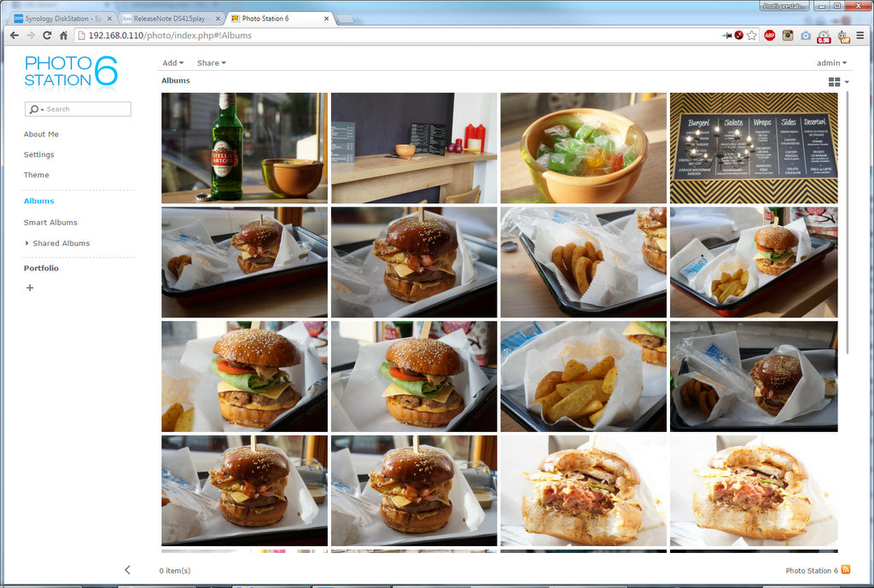Click the Portfolio heading

41,268
